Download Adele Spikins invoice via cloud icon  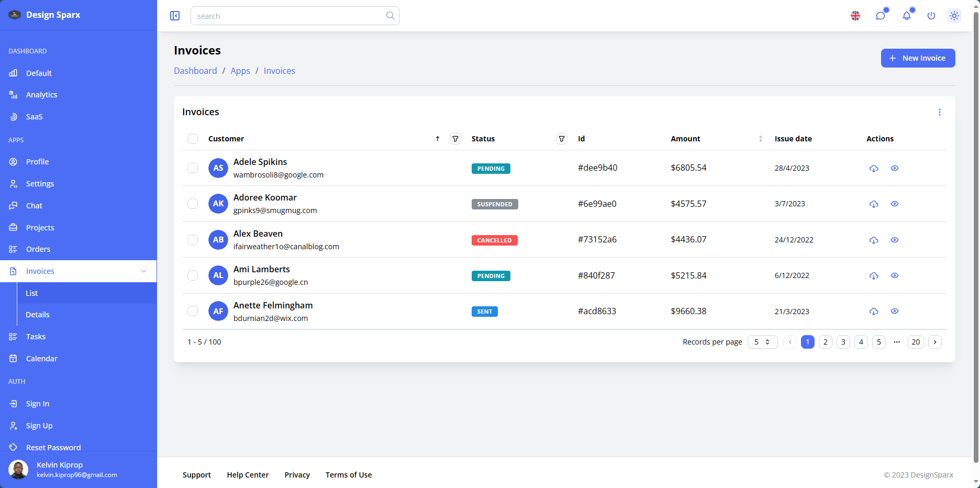(874, 168)
